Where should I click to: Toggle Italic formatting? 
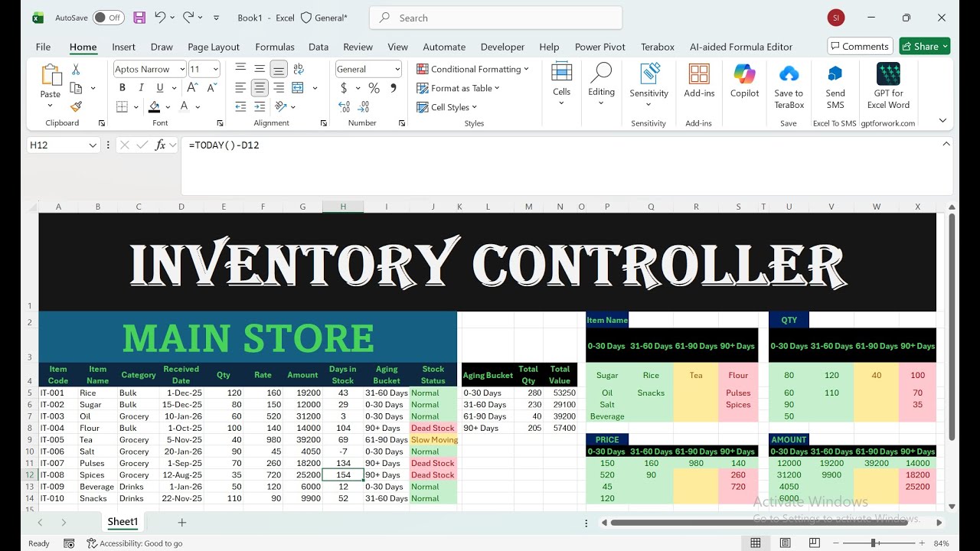pos(141,88)
